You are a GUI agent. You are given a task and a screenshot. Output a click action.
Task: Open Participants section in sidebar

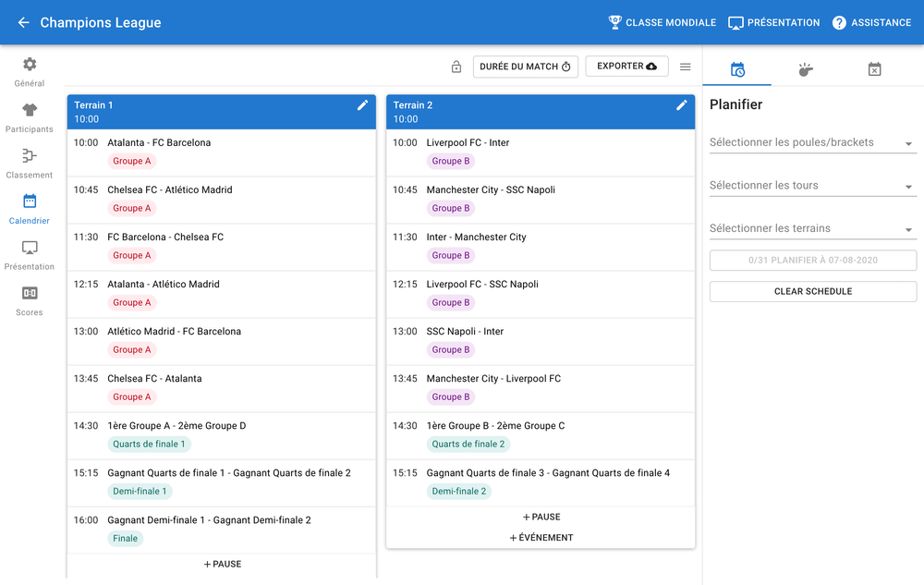[30, 117]
